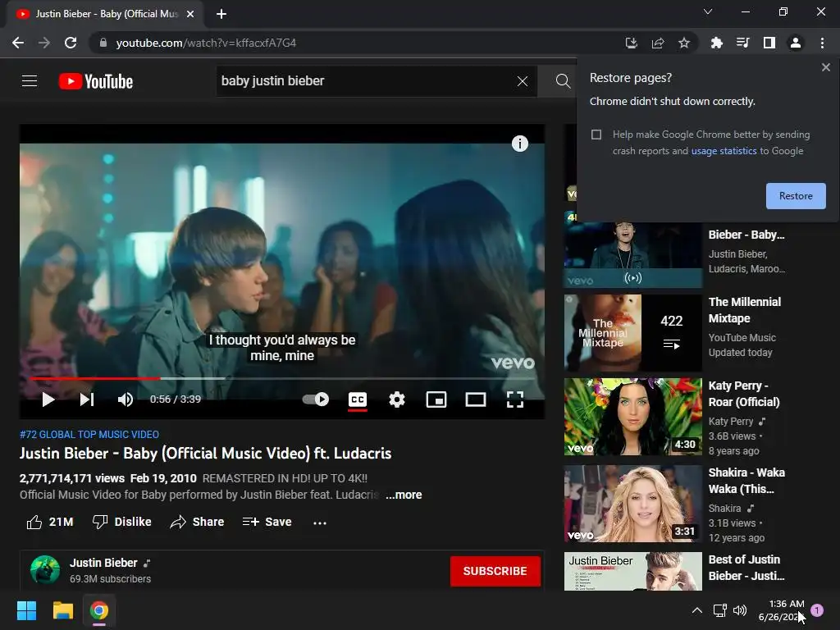Open the notification center badge

tap(817, 610)
